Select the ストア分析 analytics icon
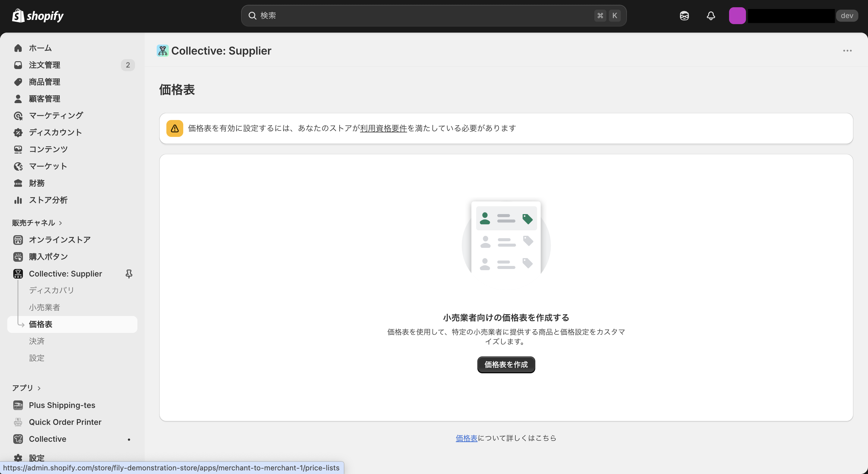Viewport: 868px width, 474px height. pyautogui.click(x=18, y=200)
